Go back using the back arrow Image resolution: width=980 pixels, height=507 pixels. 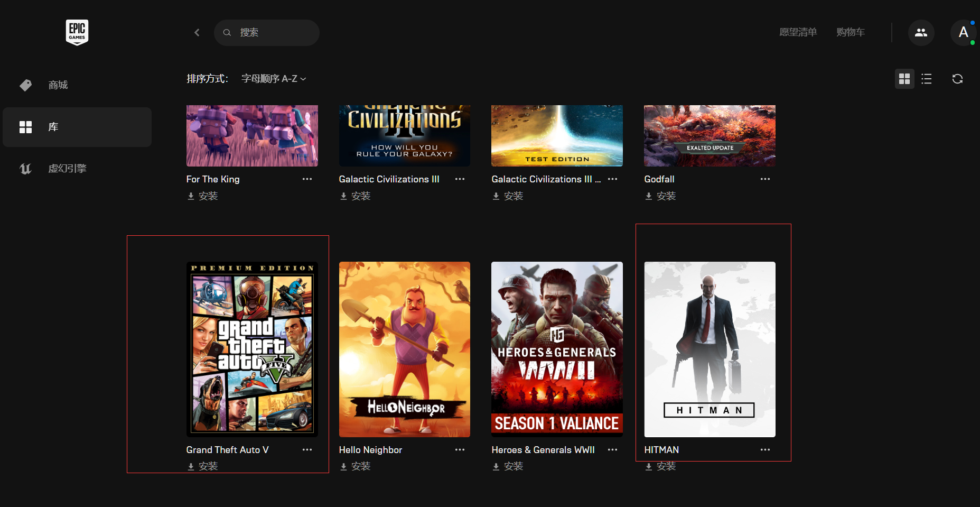point(197,32)
